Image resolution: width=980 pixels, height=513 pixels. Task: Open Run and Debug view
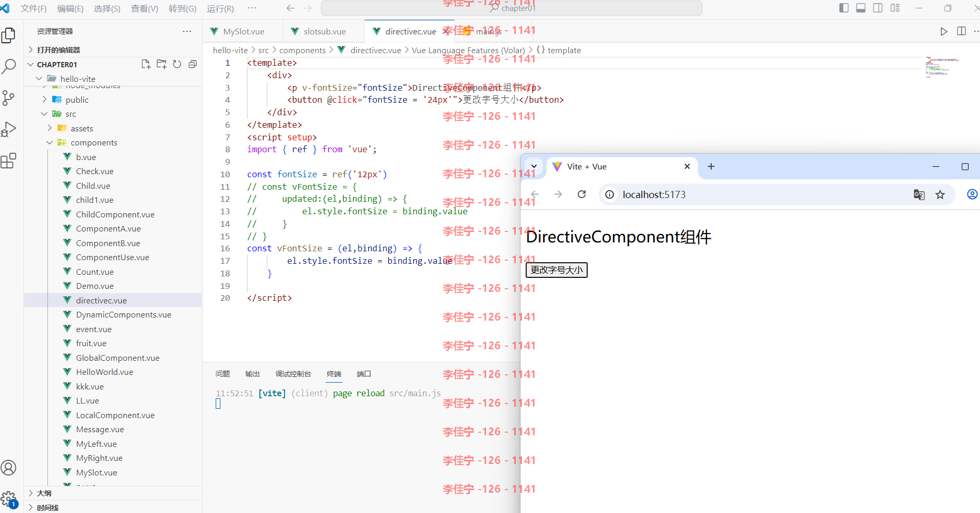[9, 129]
